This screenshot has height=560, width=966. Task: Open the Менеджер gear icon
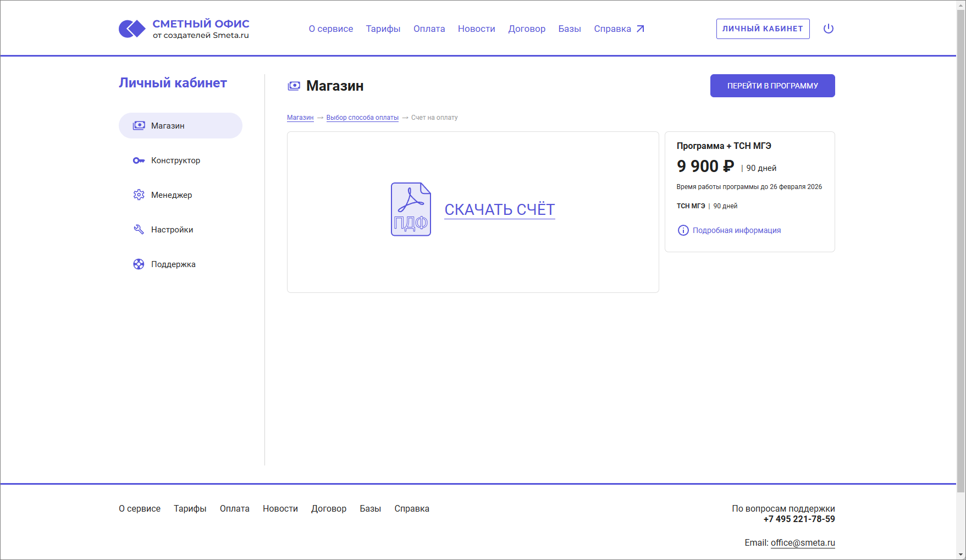[139, 195]
